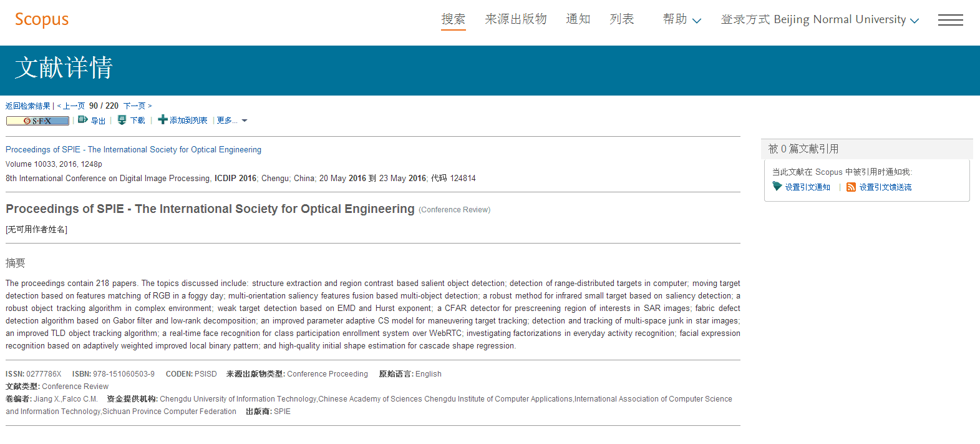Image resolution: width=980 pixels, height=444 pixels.
Task: Click the Scopus logo
Action: [x=42, y=20]
